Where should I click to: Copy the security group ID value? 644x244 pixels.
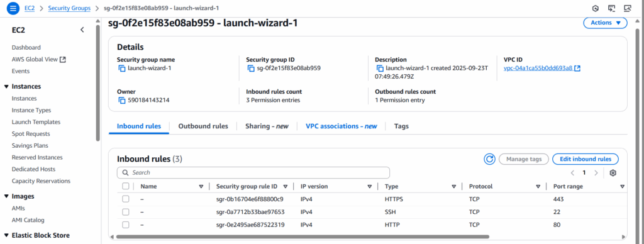251,68
